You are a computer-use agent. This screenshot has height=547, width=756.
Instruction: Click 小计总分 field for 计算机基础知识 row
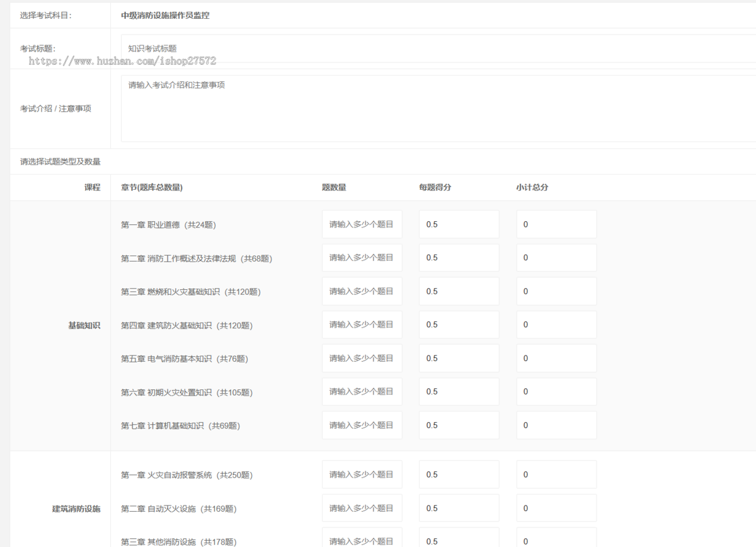click(556, 425)
